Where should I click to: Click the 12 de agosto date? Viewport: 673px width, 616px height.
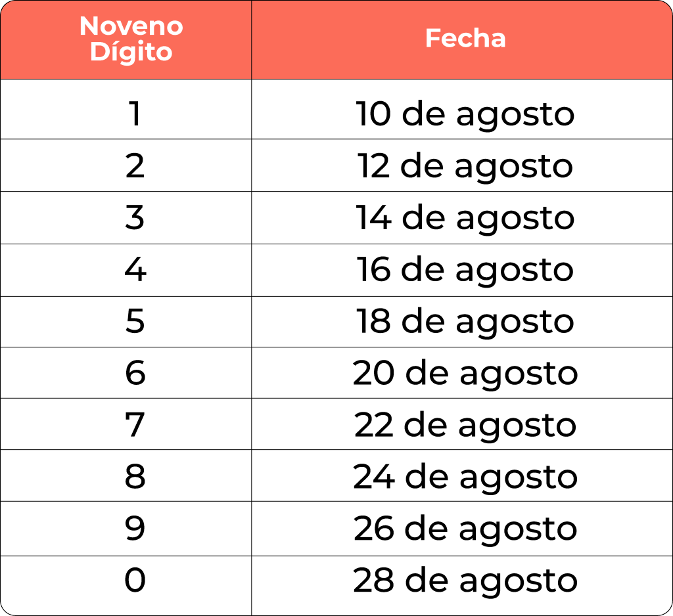pyautogui.click(x=465, y=167)
